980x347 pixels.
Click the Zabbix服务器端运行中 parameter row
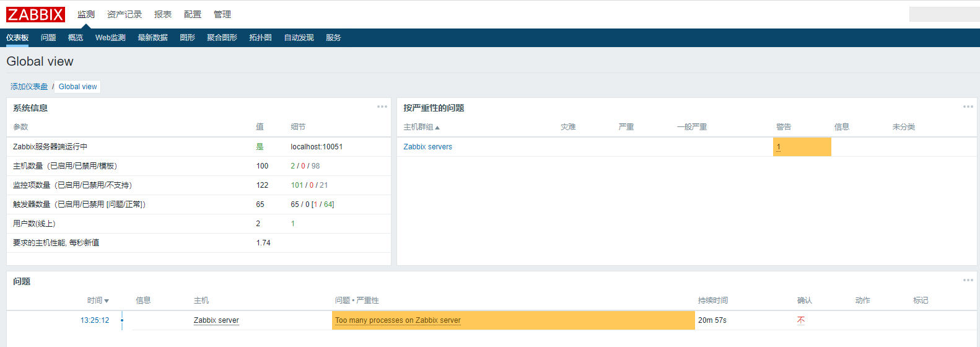pos(199,147)
